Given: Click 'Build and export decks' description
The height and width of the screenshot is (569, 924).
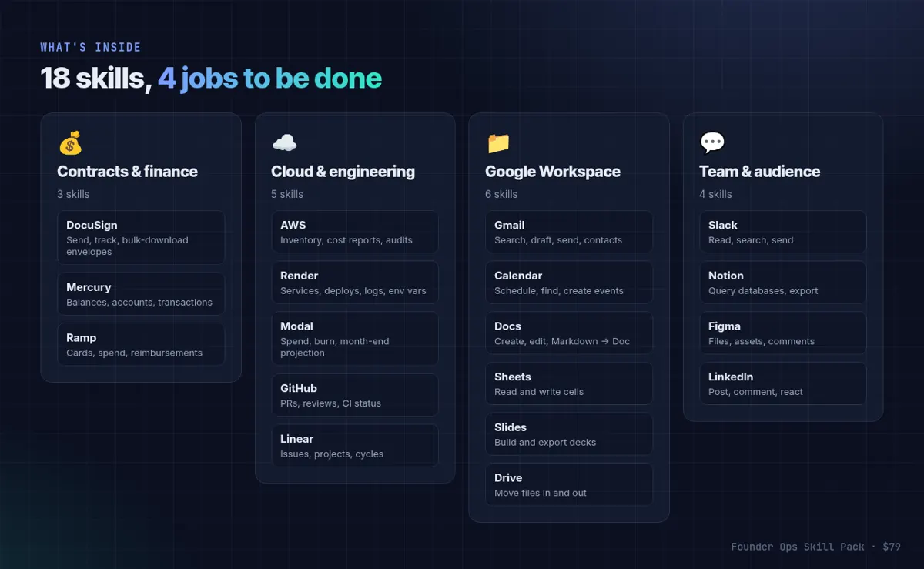Looking at the screenshot, I should coord(545,443).
